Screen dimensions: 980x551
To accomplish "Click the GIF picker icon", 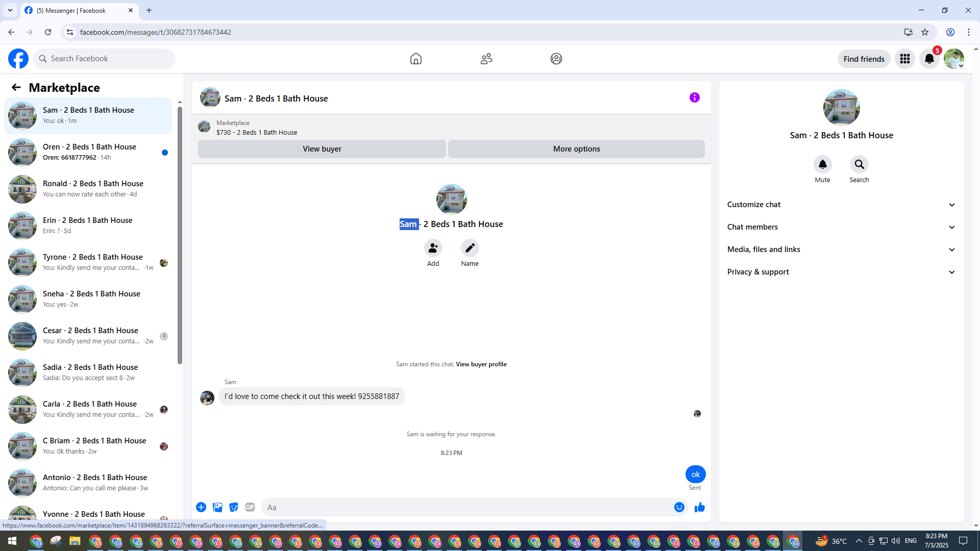I will [x=250, y=507].
